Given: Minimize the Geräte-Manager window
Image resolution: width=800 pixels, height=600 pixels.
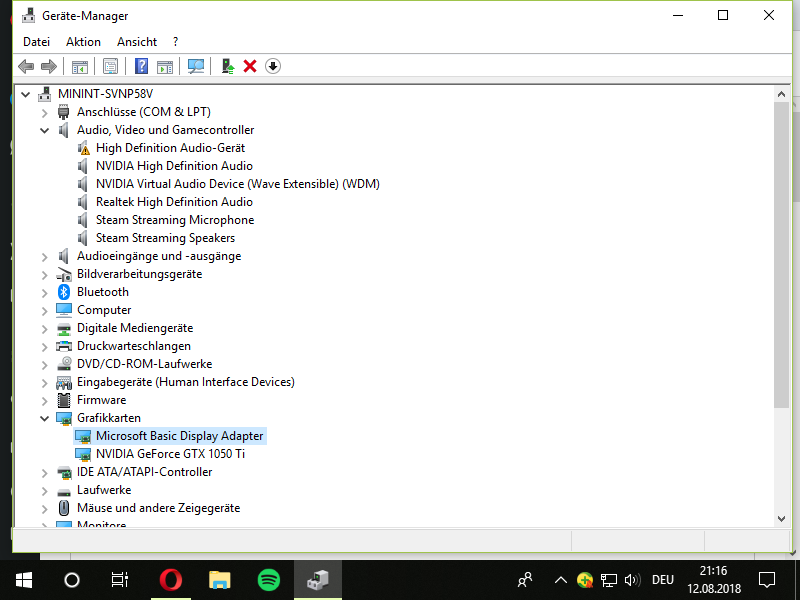Looking at the screenshot, I should click(x=678, y=15).
